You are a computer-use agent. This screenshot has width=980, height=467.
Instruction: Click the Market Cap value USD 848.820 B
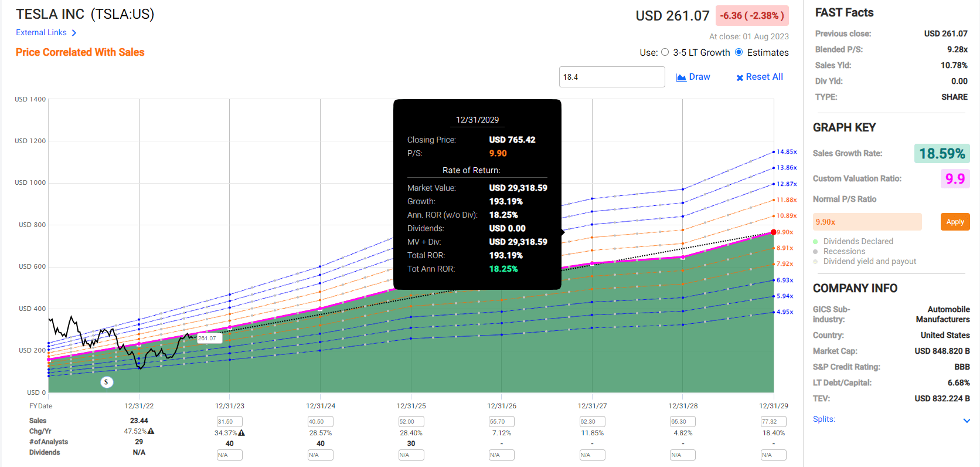[x=942, y=351]
